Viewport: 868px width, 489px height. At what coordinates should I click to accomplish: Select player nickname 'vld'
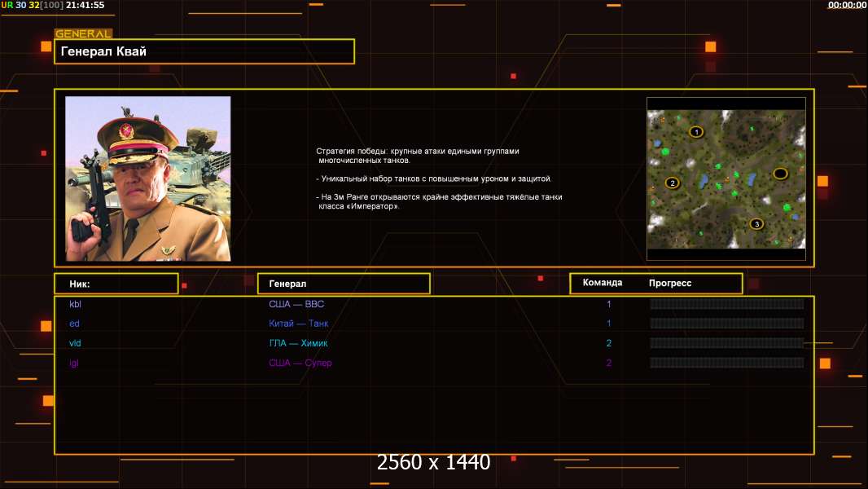tap(75, 343)
